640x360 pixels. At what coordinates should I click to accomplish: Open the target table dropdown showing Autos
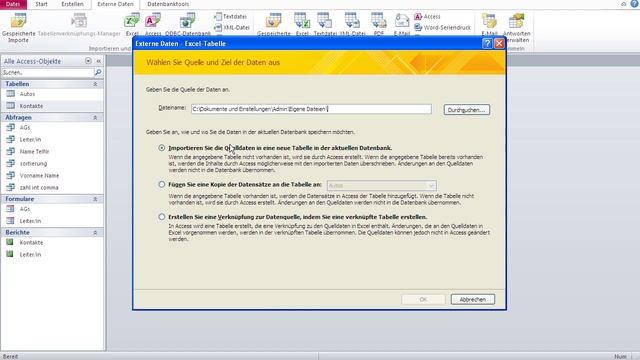pyautogui.click(x=382, y=186)
